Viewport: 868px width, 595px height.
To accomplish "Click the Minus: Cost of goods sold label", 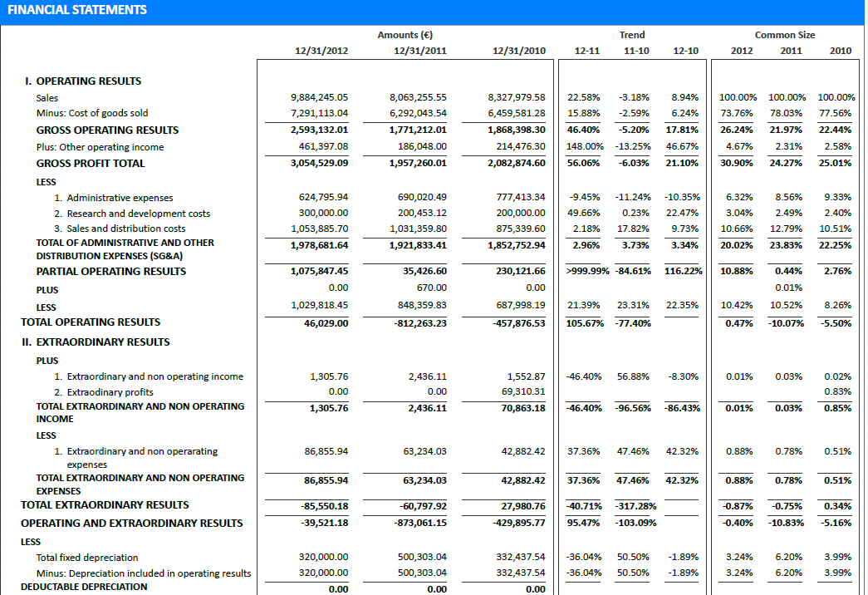I will coord(92,113).
